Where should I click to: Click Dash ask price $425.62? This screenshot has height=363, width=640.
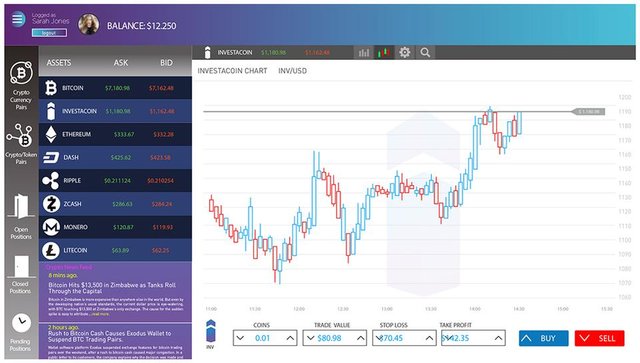(x=121, y=157)
